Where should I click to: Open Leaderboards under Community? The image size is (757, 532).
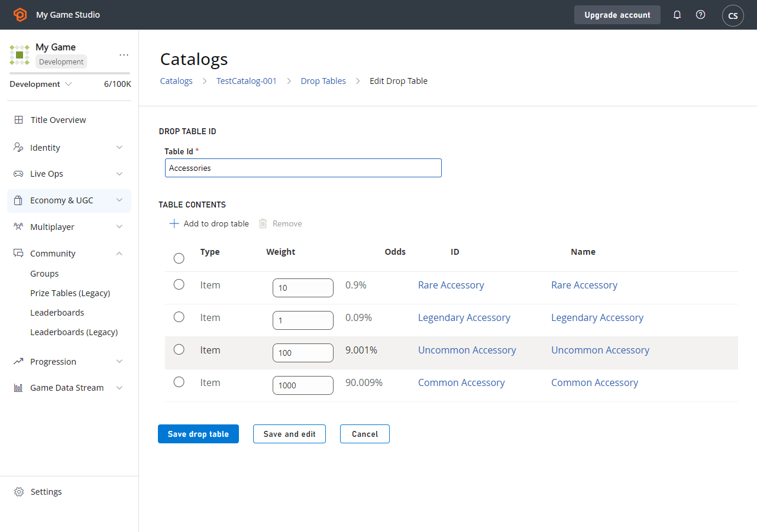[57, 313]
